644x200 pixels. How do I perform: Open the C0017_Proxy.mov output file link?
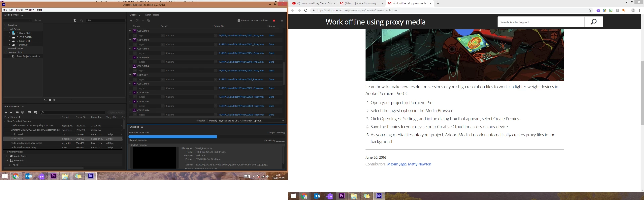point(241,88)
